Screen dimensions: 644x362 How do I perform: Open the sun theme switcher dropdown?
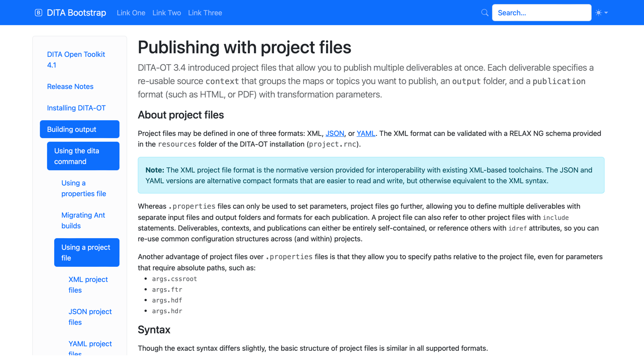pyautogui.click(x=602, y=13)
